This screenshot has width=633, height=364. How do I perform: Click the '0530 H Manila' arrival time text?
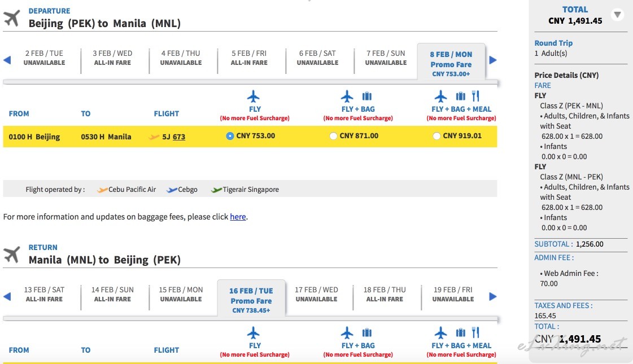click(x=106, y=137)
